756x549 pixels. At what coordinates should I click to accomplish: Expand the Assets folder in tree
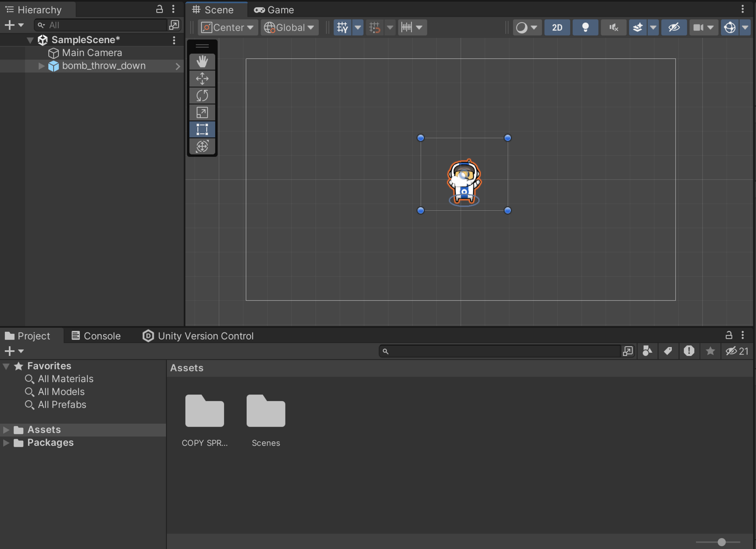[6, 430]
